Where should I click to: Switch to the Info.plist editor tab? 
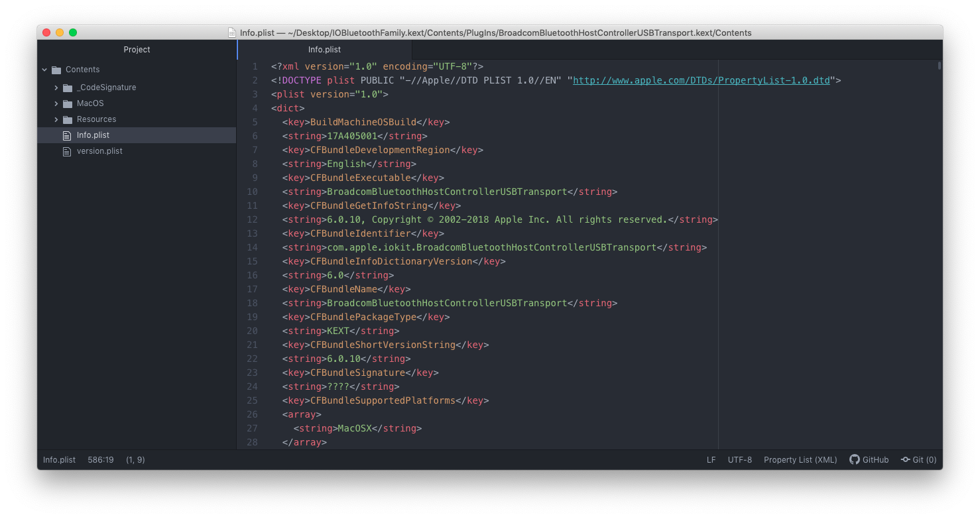[324, 50]
